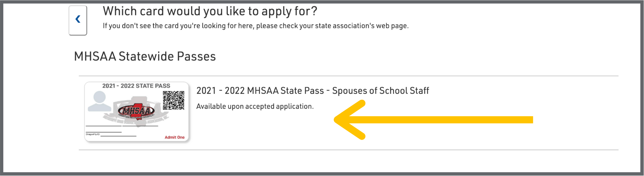Click the MHSAA Statewide Passes heading
644x176 pixels.
(145, 56)
